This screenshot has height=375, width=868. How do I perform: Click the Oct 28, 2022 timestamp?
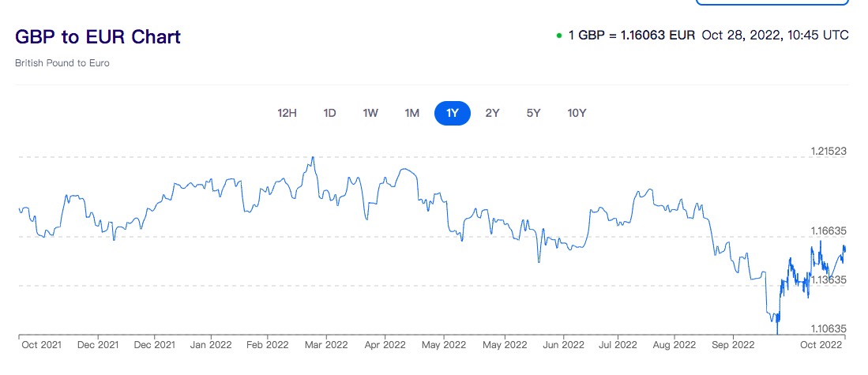[774, 36]
